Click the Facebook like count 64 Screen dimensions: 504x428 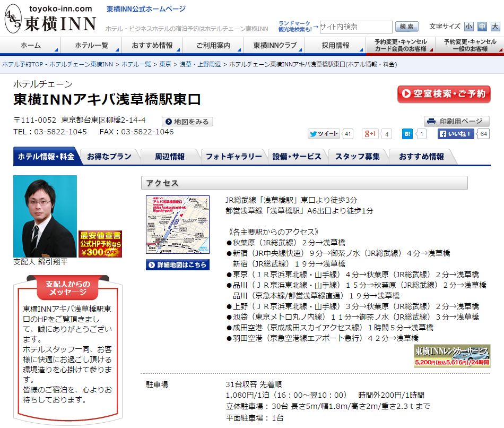pos(483,134)
